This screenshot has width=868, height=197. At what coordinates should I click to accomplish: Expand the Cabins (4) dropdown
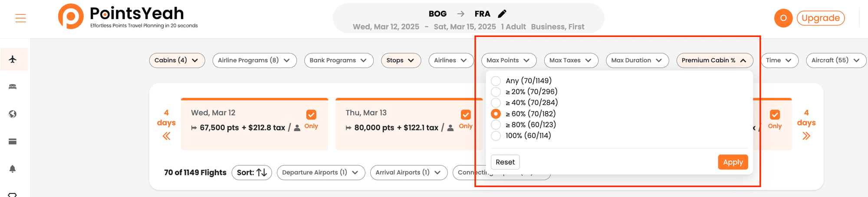(177, 60)
